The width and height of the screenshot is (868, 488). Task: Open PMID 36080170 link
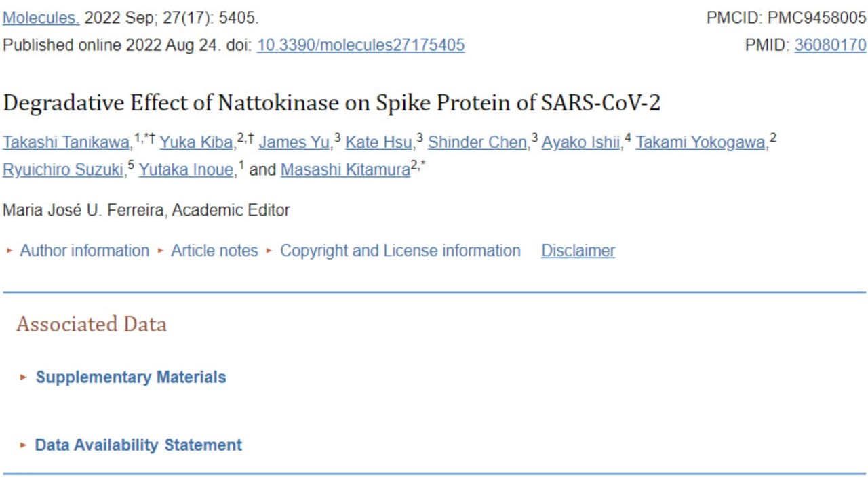click(830, 45)
